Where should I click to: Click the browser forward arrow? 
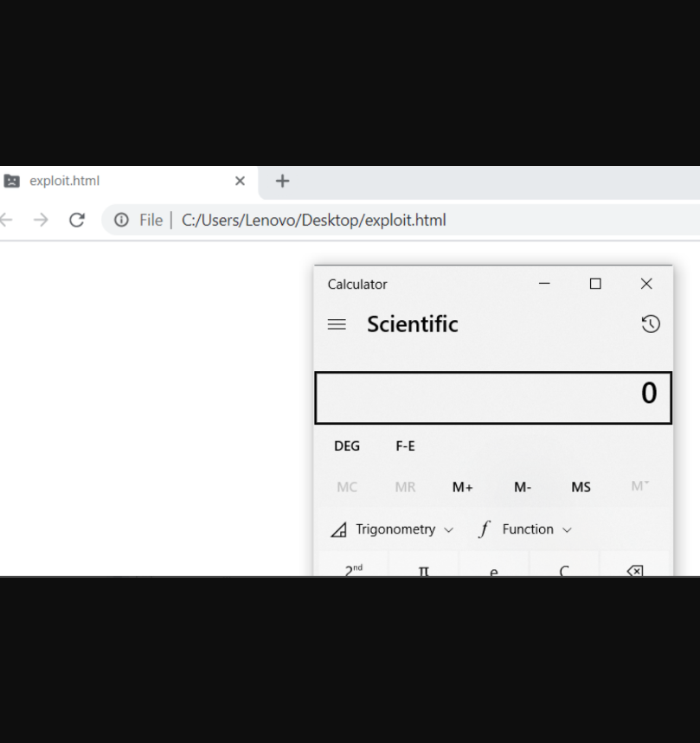click(x=41, y=220)
